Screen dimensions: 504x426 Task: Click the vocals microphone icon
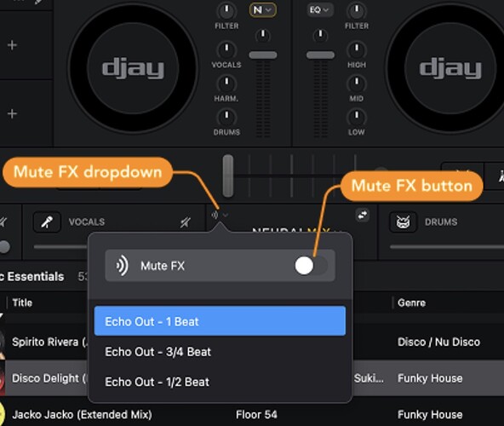coord(47,222)
